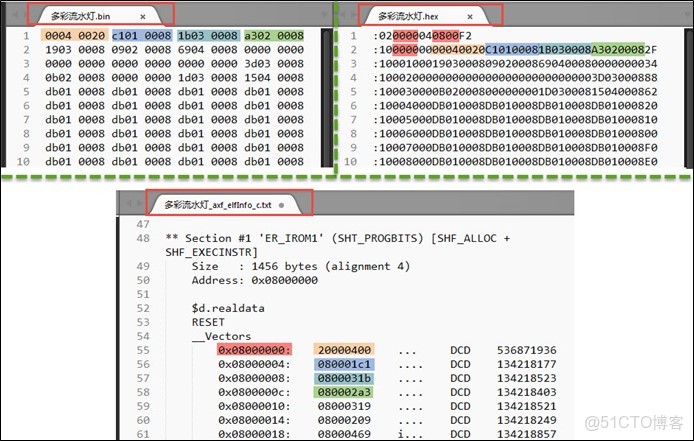
Task: Click highlighted 'c101 0008' in bin file
Action: (141, 35)
